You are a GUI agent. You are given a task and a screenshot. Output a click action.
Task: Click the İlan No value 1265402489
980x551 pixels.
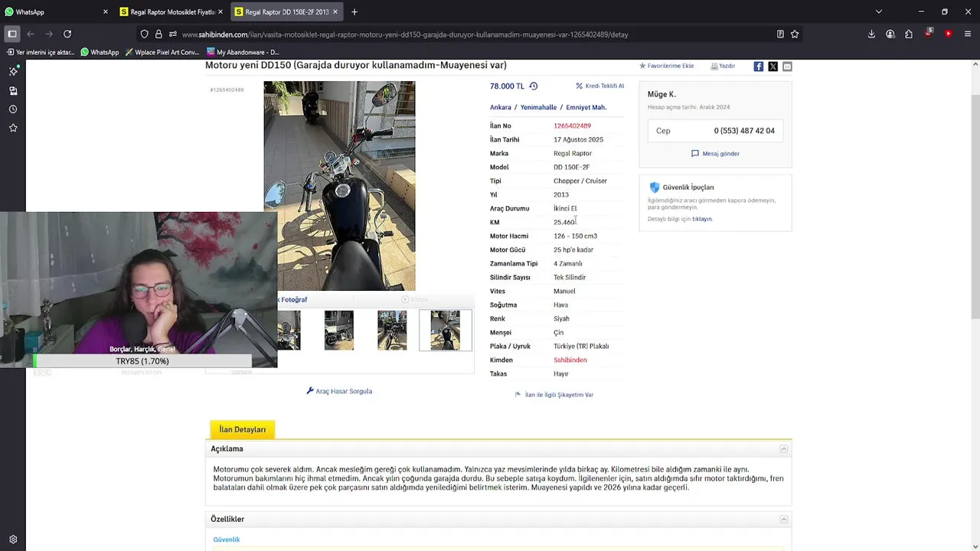(572, 126)
